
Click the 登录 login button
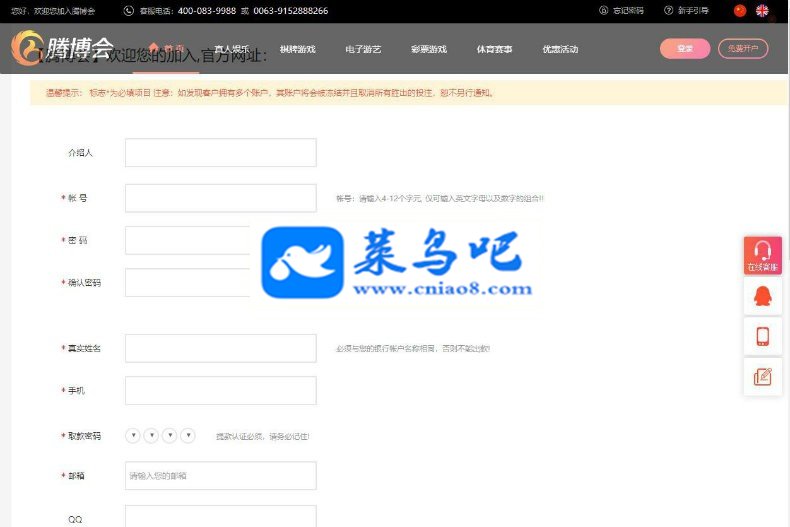tap(685, 48)
